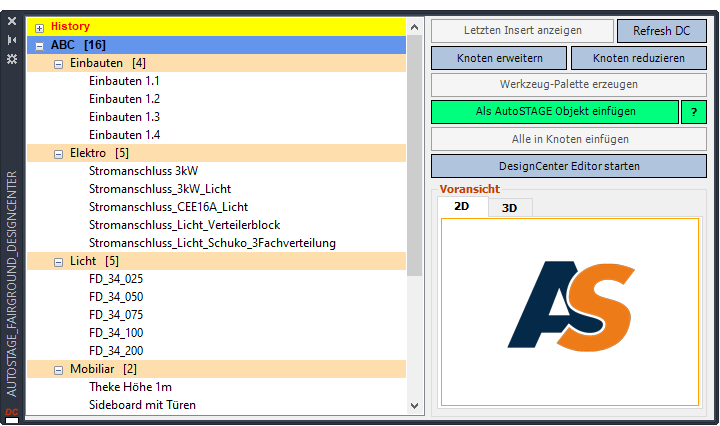720x426 pixels.
Task: Click Knoten reduzieren button
Action: click(639, 58)
